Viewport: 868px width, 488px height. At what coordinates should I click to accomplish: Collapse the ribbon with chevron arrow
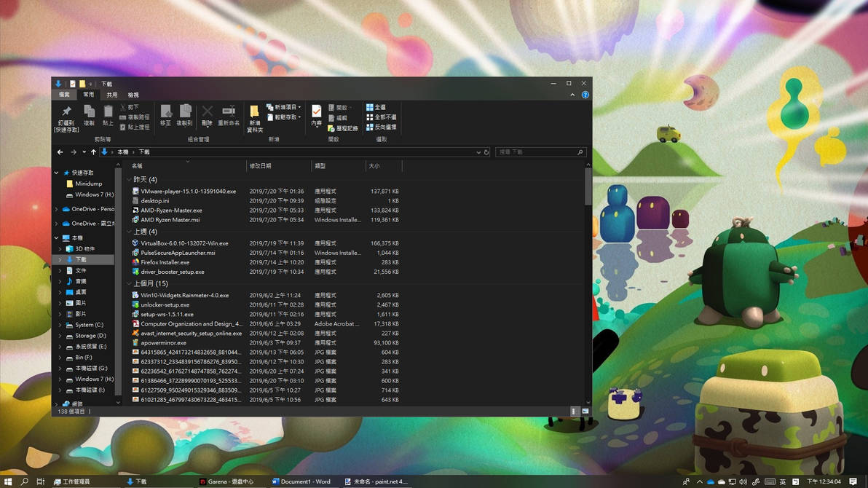(572, 95)
